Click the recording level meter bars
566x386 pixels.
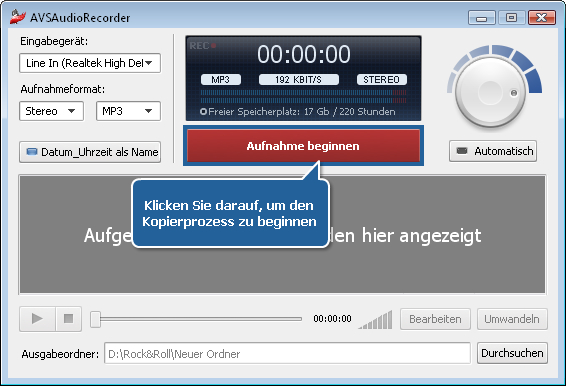[303, 97]
